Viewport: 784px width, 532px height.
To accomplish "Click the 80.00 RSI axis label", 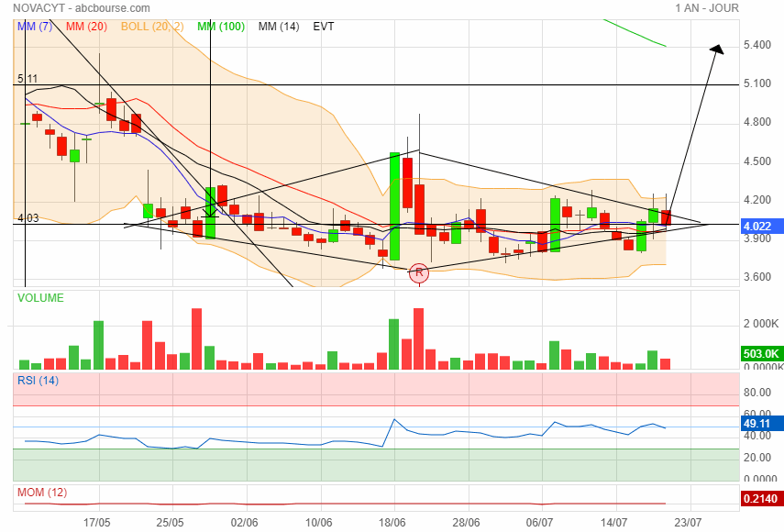I will coord(757,393).
